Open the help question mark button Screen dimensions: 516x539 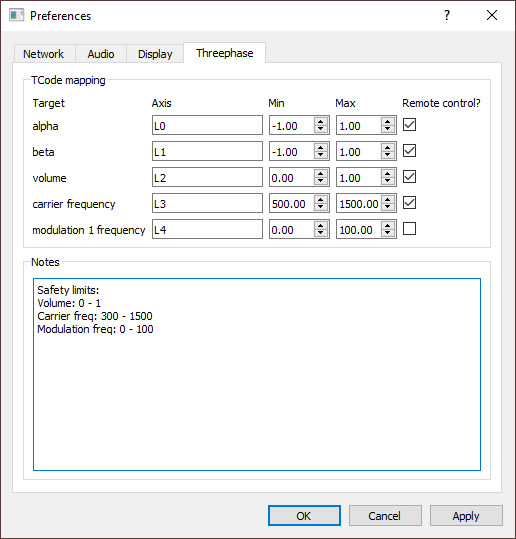[447, 15]
